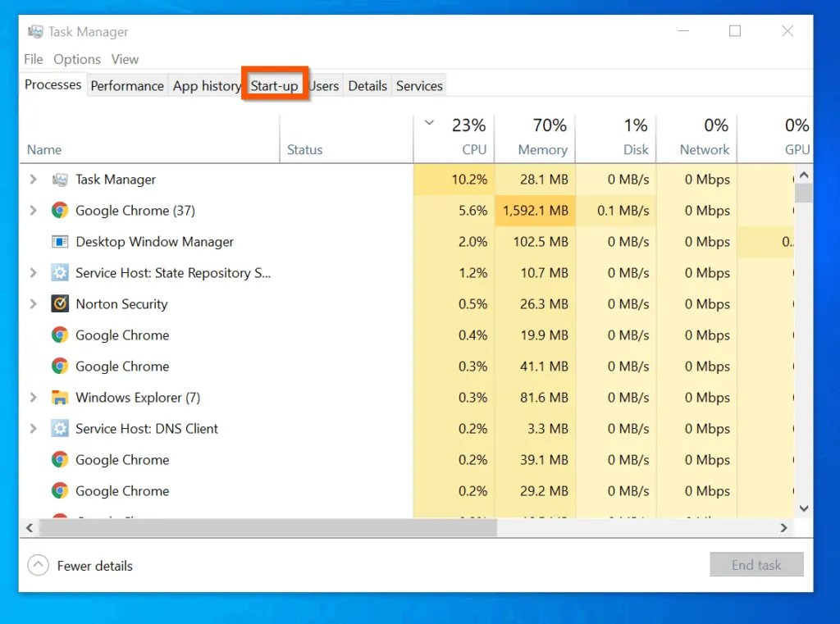The width and height of the screenshot is (840, 624).
Task: Expand the Google Chrome (37) process group
Action: pos(33,211)
